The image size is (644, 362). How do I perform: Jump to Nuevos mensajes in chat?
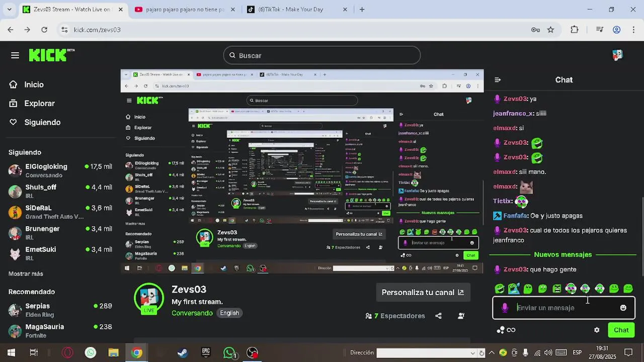(562, 255)
